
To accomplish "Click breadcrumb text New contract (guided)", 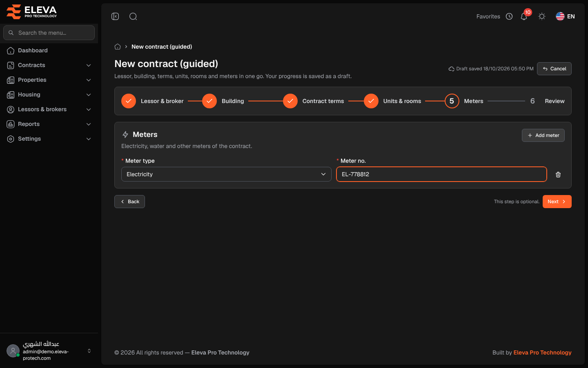I will (162, 47).
